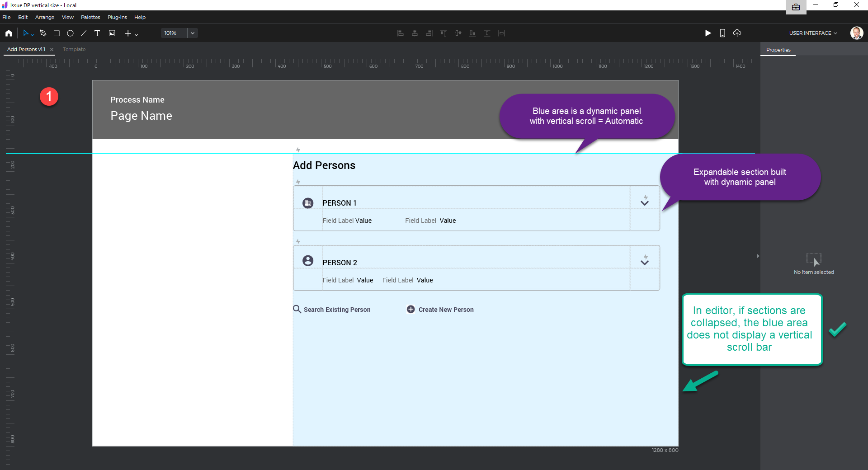This screenshot has height=470, width=868.
Task: Switch to the Template tab
Action: tap(74, 49)
